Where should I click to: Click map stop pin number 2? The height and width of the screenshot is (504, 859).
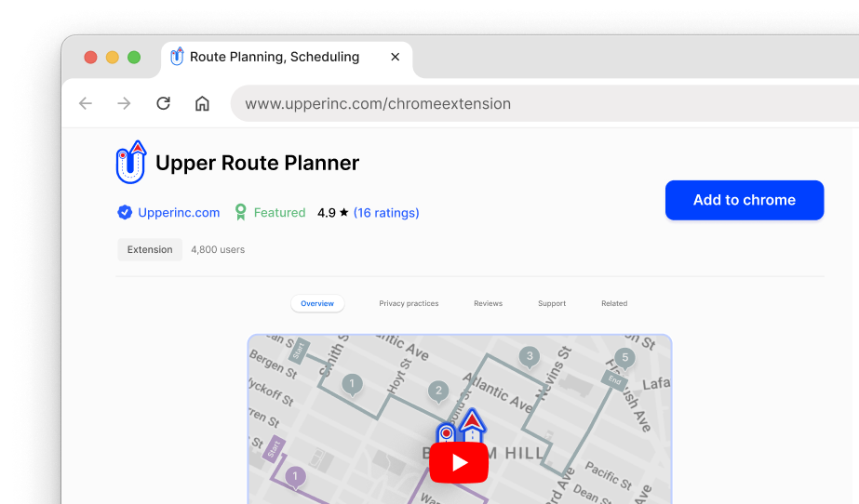[438, 391]
